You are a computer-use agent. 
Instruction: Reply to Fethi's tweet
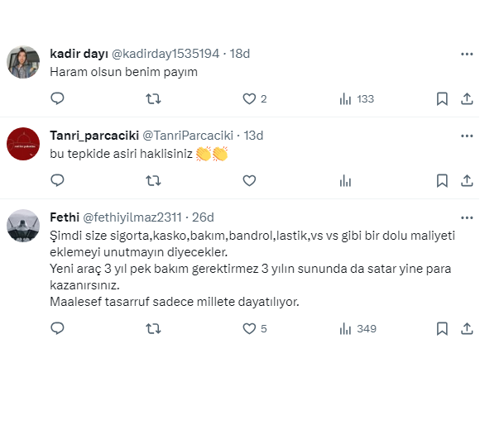pos(58,328)
